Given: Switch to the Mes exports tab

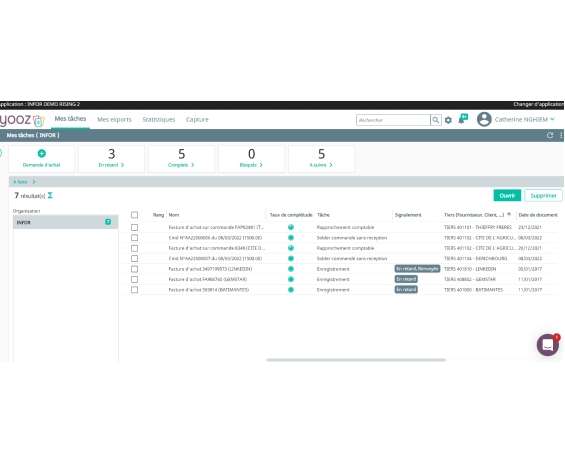Looking at the screenshot, I should click(x=114, y=120).
